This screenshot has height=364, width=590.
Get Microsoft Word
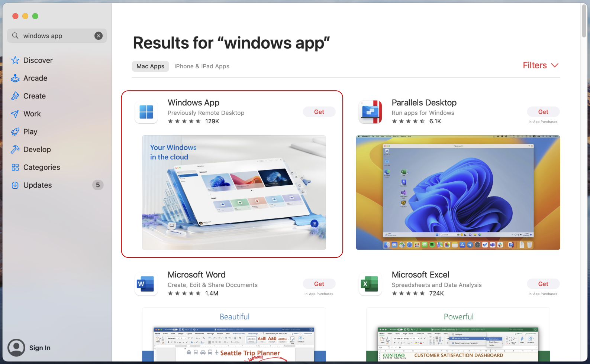(319, 284)
